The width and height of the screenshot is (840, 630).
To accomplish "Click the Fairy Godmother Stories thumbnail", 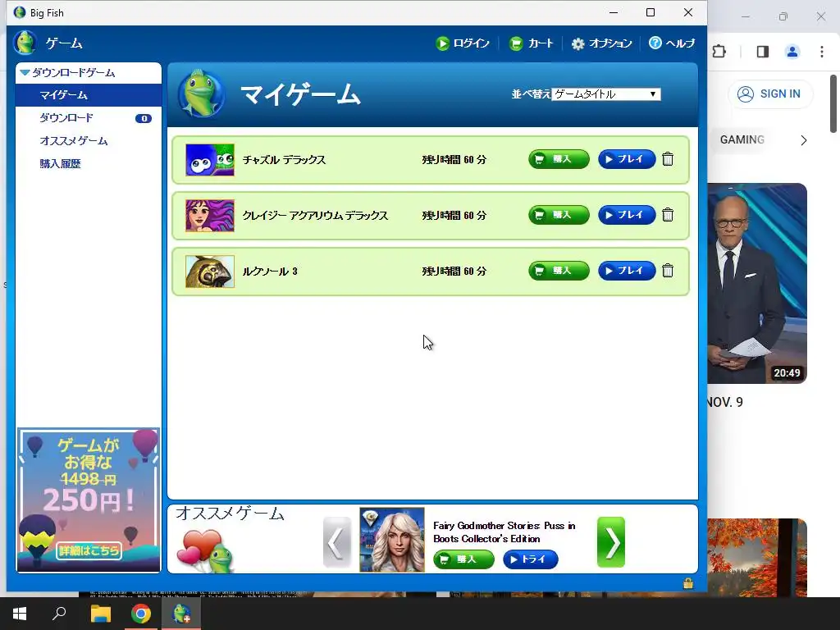I will (392, 540).
